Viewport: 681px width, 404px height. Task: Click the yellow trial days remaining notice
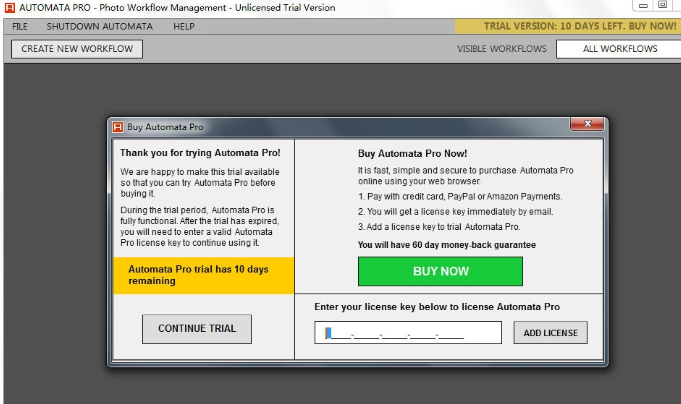[204, 275]
